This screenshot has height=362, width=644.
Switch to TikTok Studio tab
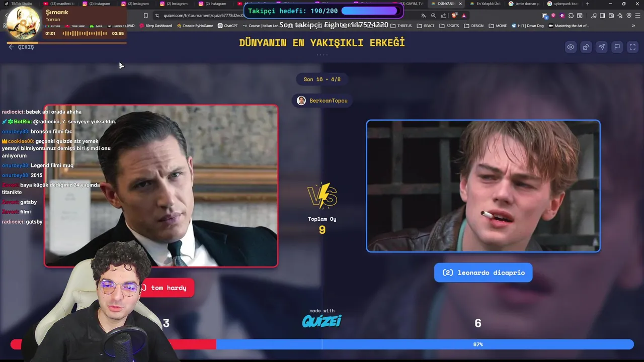click(19, 4)
